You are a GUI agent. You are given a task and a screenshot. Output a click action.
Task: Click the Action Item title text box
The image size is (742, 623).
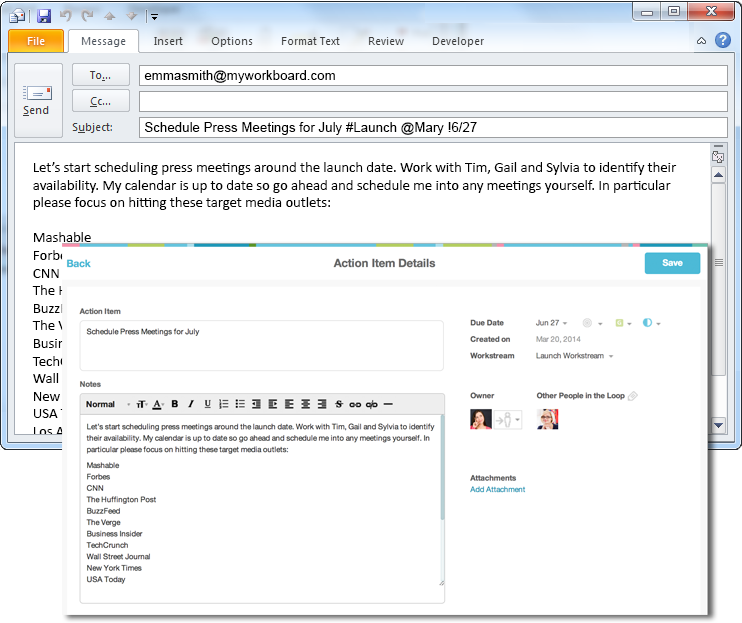(x=262, y=345)
